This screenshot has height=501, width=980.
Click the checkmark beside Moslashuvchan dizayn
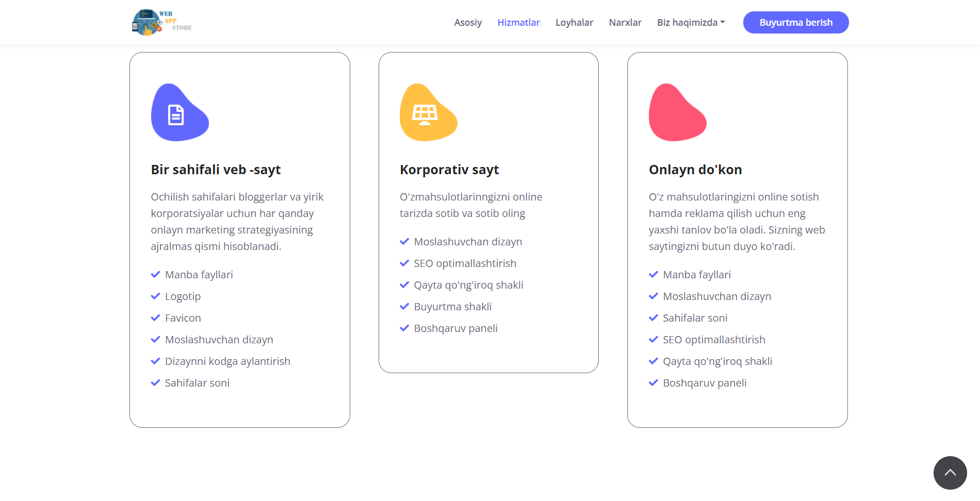coord(155,339)
